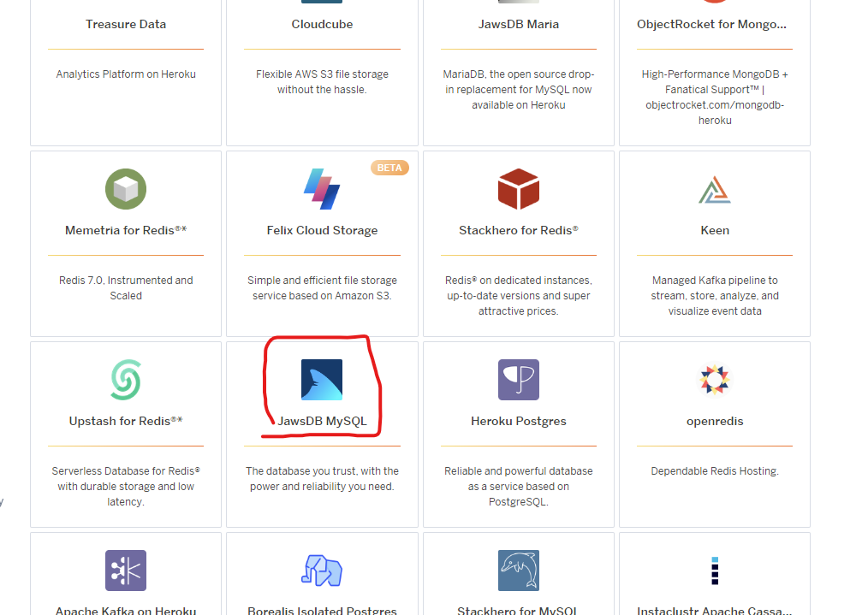Click the Keen triangle logo icon
The height and width of the screenshot is (615, 868).
[715, 190]
